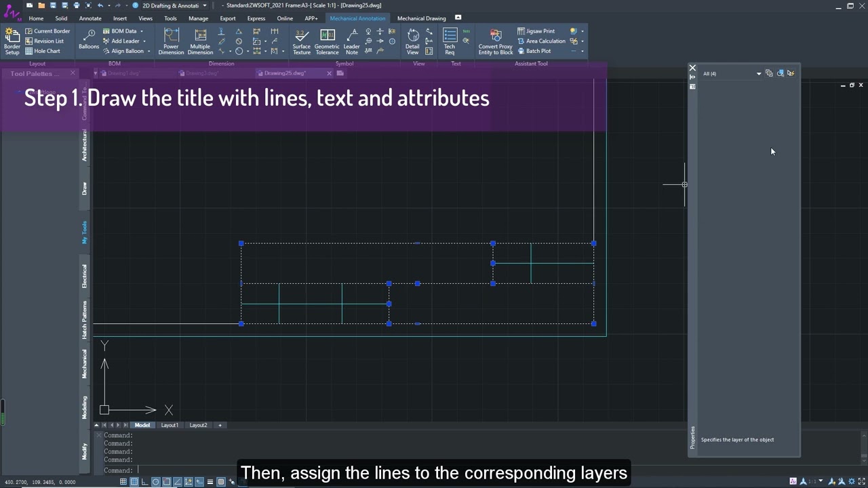Insert a Leader Note
The height and width of the screenshot is (488, 868).
(351, 41)
